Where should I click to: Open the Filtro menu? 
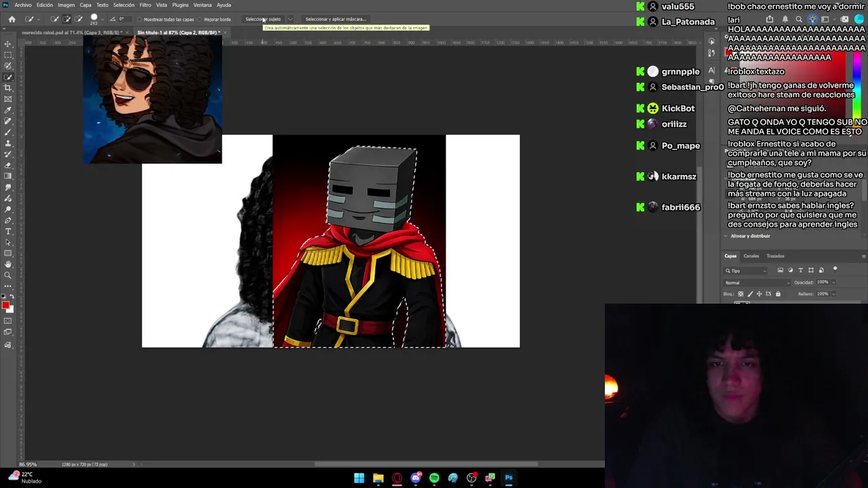tap(145, 5)
